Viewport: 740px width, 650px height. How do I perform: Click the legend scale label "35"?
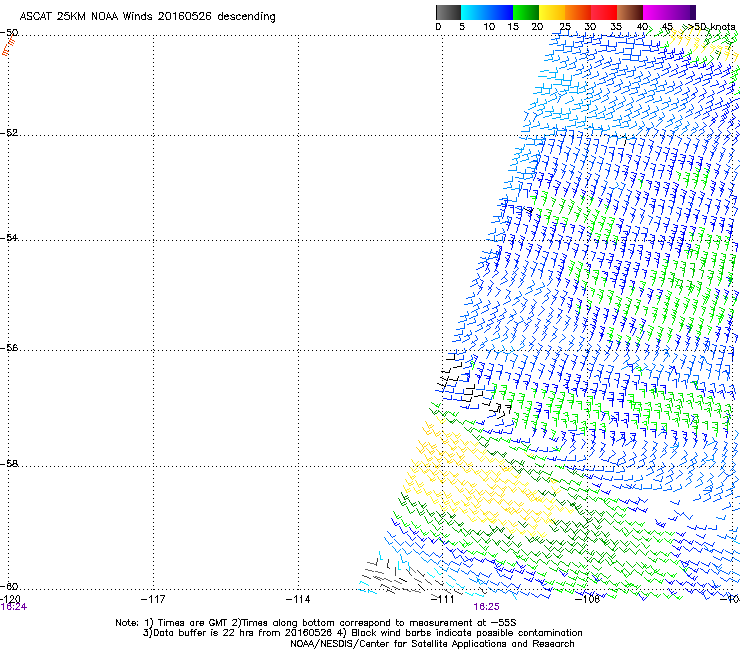pyautogui.click(x=616, y=27)
